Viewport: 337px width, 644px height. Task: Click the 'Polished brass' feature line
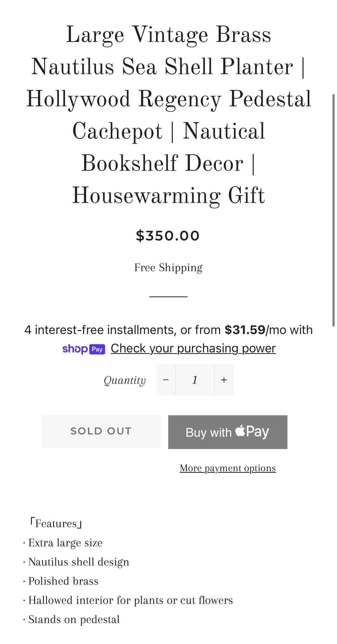[x=63, y=581]
